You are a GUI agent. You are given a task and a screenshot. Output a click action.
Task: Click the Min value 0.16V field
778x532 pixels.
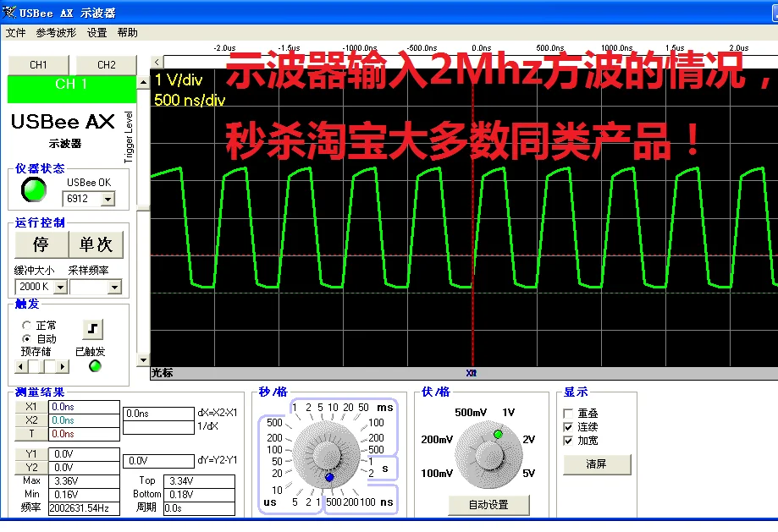point(84,495)
